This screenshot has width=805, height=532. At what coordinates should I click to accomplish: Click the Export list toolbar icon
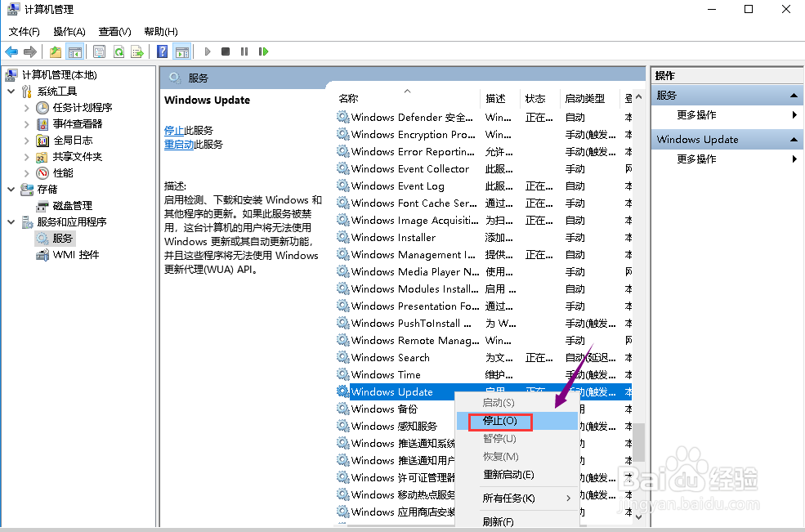point(137,51)
